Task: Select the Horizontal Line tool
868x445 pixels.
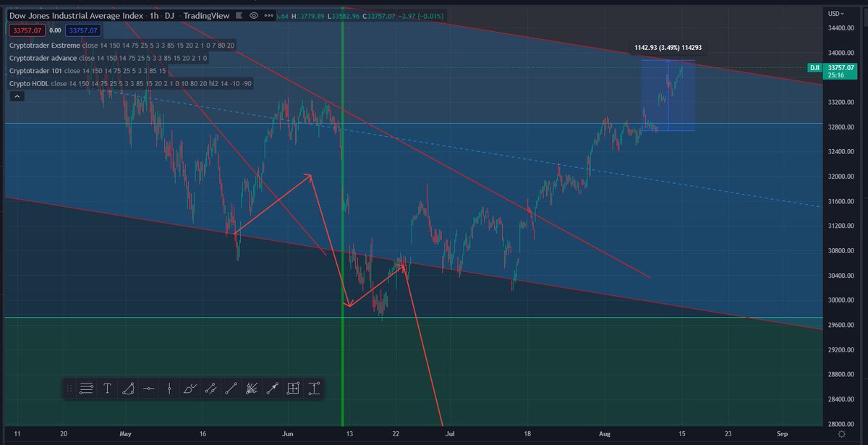Action: point(148,389)
